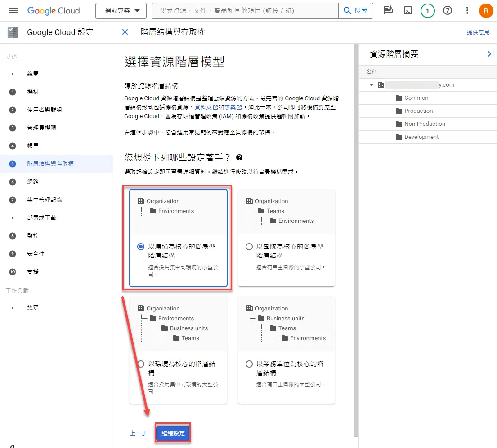Go to step 2 使用者與群組
This screenshot has height=448, width=497.
pos(56,110)
